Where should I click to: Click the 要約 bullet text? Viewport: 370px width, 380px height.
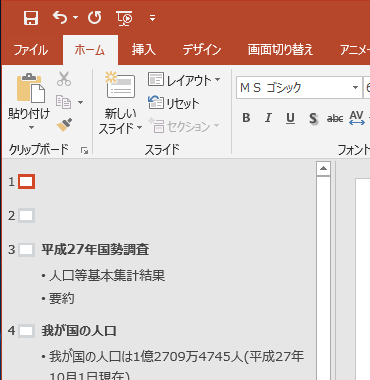click(x=62, y=298)
